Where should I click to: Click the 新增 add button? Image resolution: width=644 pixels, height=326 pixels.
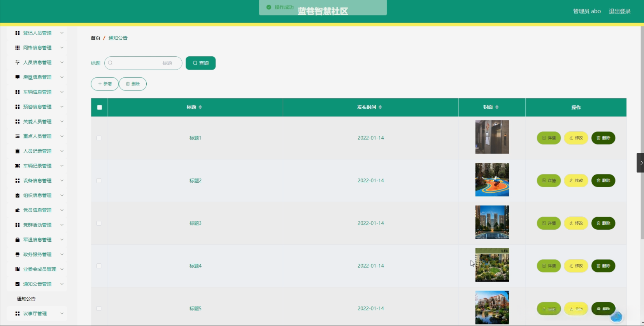[x=105, y=84]
